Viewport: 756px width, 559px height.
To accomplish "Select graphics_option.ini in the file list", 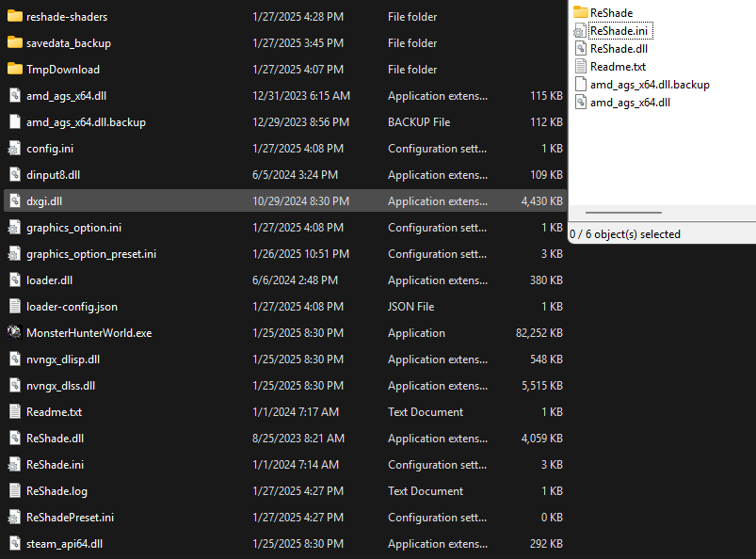I will click(73, 228).
